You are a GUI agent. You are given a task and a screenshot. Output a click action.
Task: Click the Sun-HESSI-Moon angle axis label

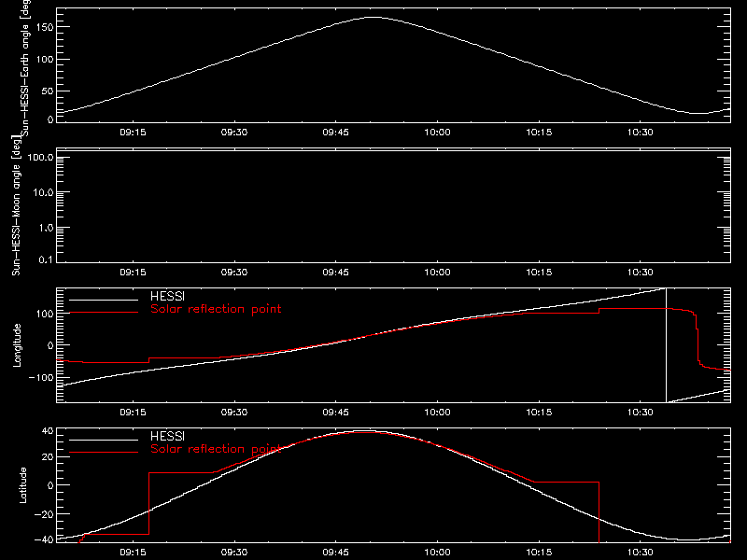pyautogui.click(x=16, y=205)
